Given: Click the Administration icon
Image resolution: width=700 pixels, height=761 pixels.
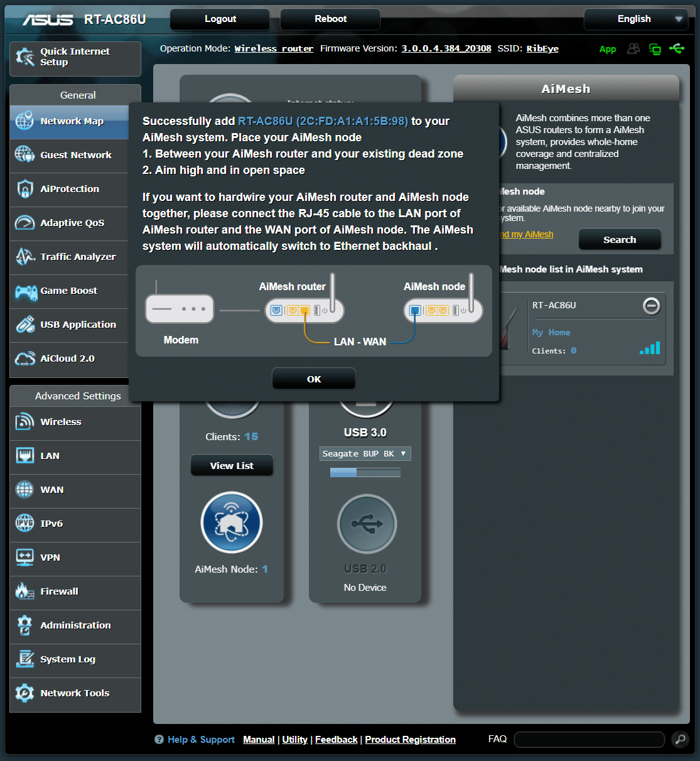Looking at the screenshot, I should coord(24,625).
